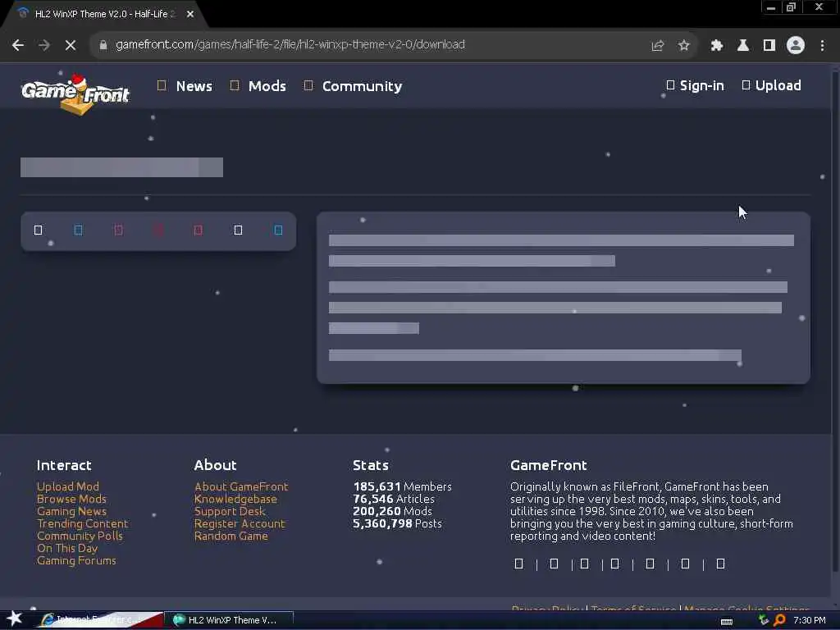Click the Sign-in link
The width and height of the screenshot is (840, 630).
[x=696, y=85]
